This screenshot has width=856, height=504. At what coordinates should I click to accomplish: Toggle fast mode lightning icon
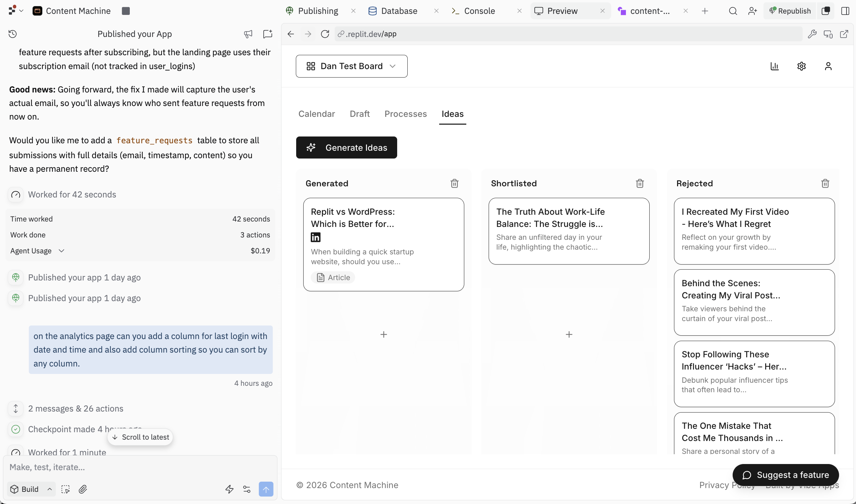click(229, 489)
